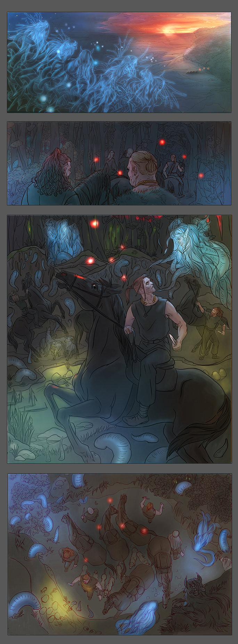Open the third panel with the rearing black horse

[x=119, y=339]
